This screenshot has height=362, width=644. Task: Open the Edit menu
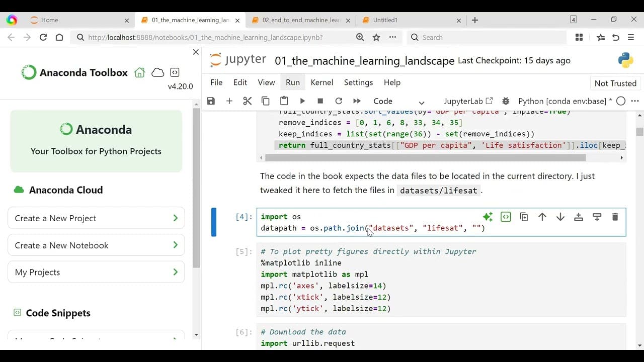240,82
